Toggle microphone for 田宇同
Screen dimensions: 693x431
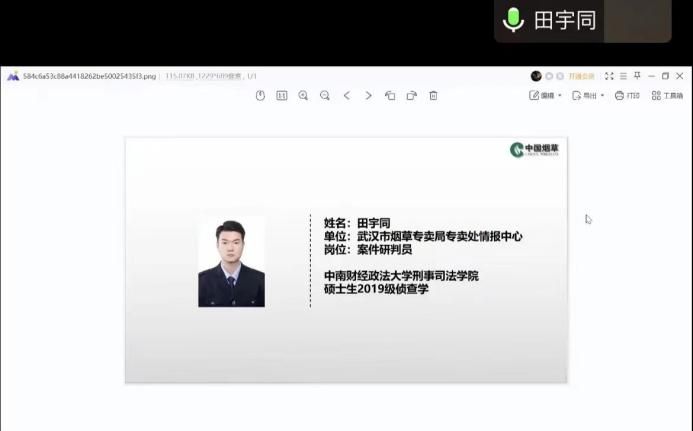(x=513, y=20)
